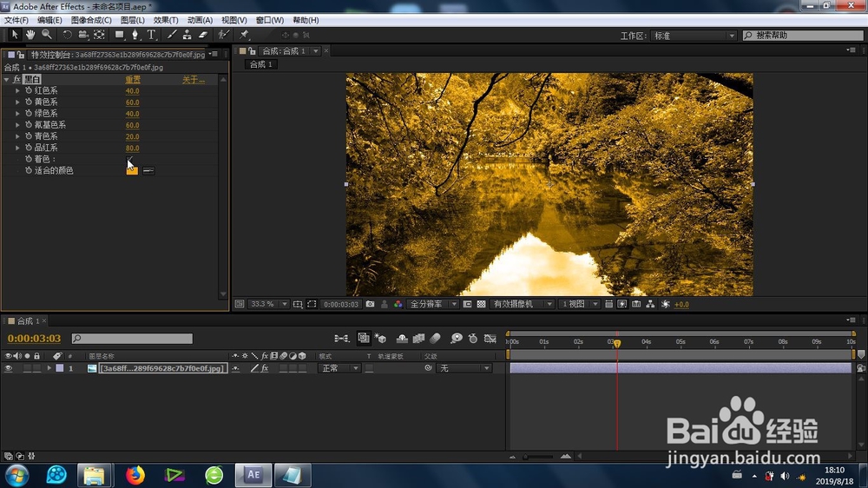
Task: Select the Rectangle mask tool
Action: pos(119,35)
